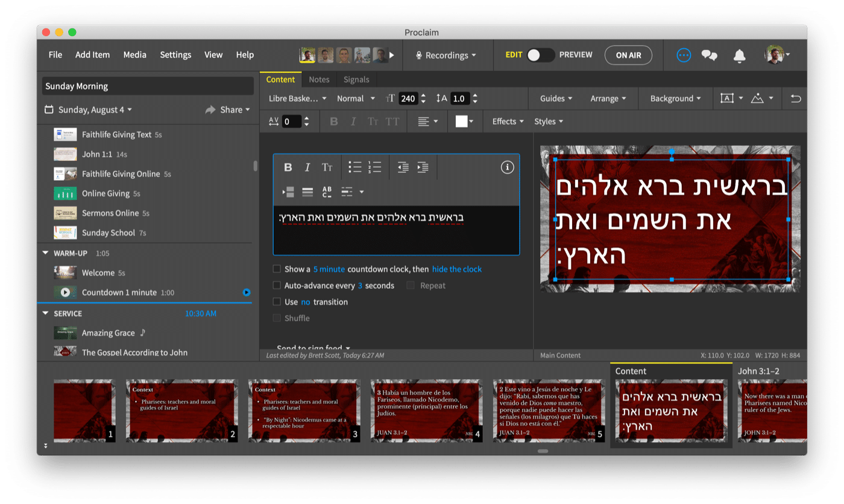This screenshot has width=844, height=504.
Task: Open notifications bell
Action: pyautogui.click(x=739, y=55)
